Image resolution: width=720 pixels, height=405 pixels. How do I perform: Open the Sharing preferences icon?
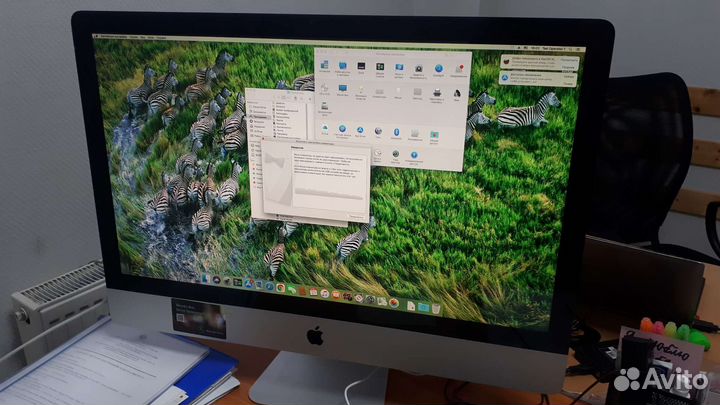(434, 135)
